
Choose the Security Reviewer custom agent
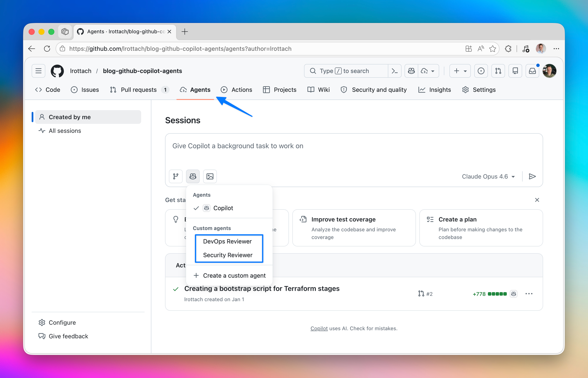(228, 255)
